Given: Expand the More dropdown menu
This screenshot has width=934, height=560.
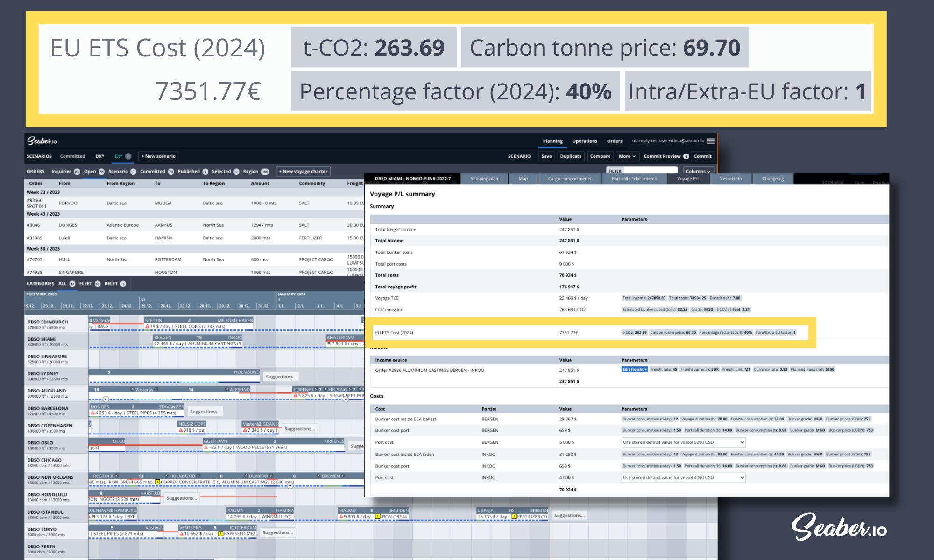Looking at the screenshot, I should pos(627,156).
